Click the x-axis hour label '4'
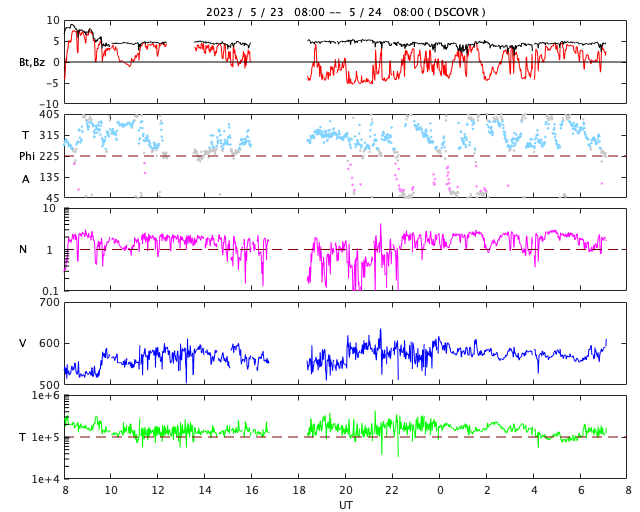The height and width of the screenshot is (512, 640). tap(534, 490)
